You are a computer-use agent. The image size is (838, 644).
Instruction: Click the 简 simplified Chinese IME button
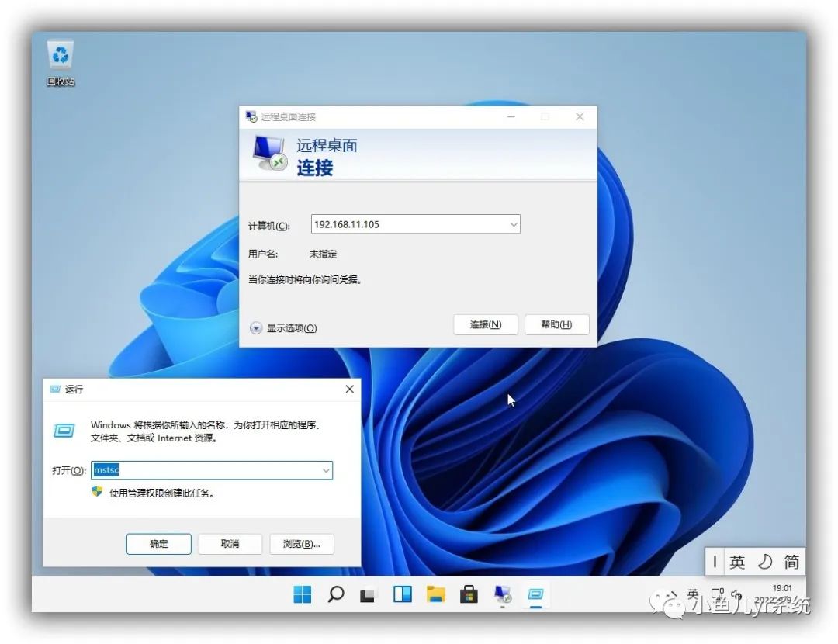coord(791,562)
